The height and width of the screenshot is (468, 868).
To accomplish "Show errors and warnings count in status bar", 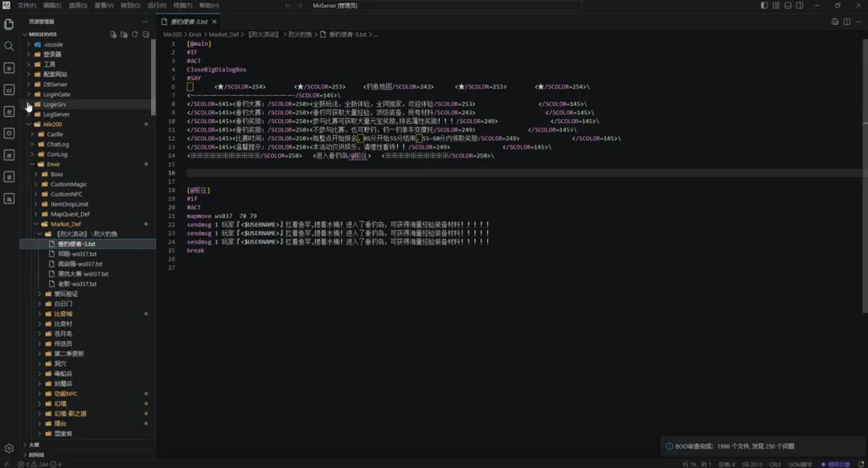I will (40, 464).
